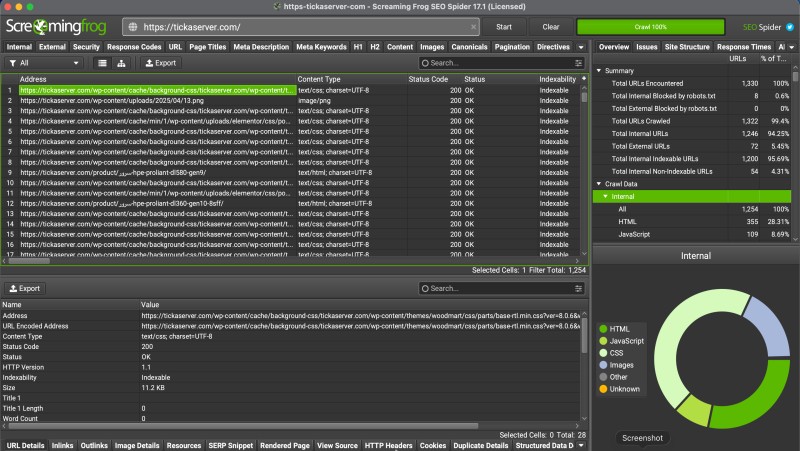The width and height of the screenshot is (800, 451).
Task: Select Total Internal Blocked by robots.txt row
Action: pos(692,96)
